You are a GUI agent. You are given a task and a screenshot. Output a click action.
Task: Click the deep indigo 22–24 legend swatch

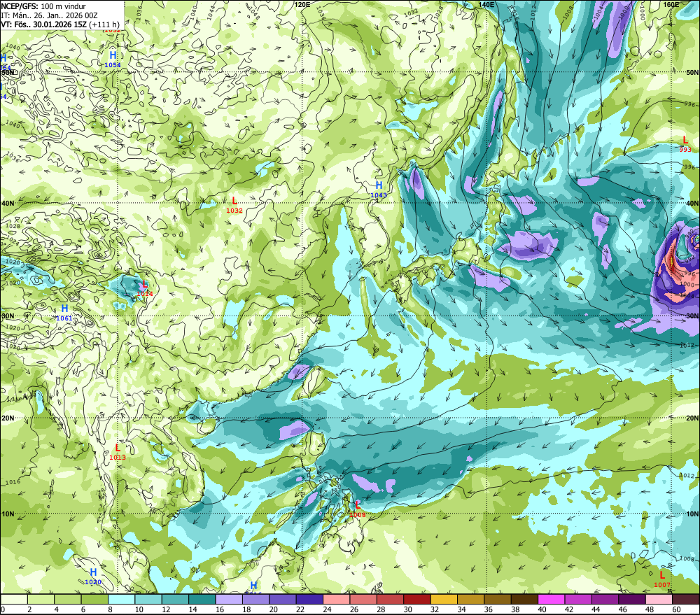[x=309, y=599]
